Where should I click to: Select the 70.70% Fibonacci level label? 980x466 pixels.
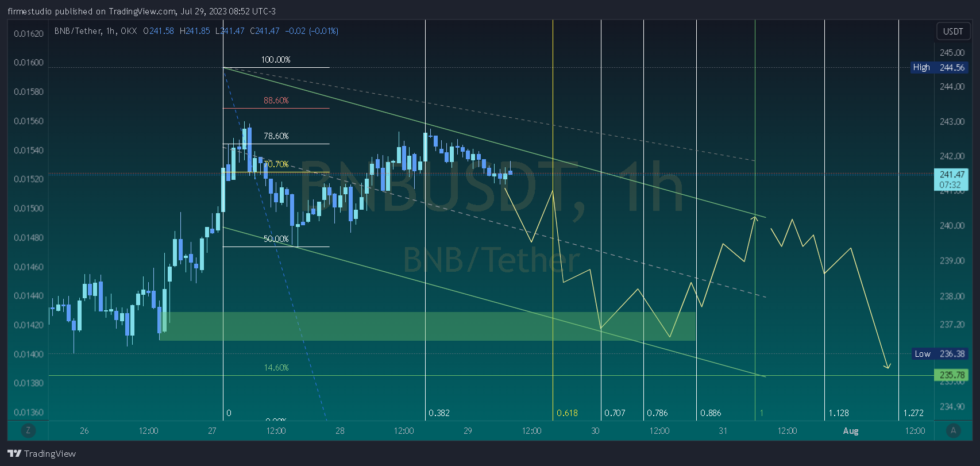[276, 164]
